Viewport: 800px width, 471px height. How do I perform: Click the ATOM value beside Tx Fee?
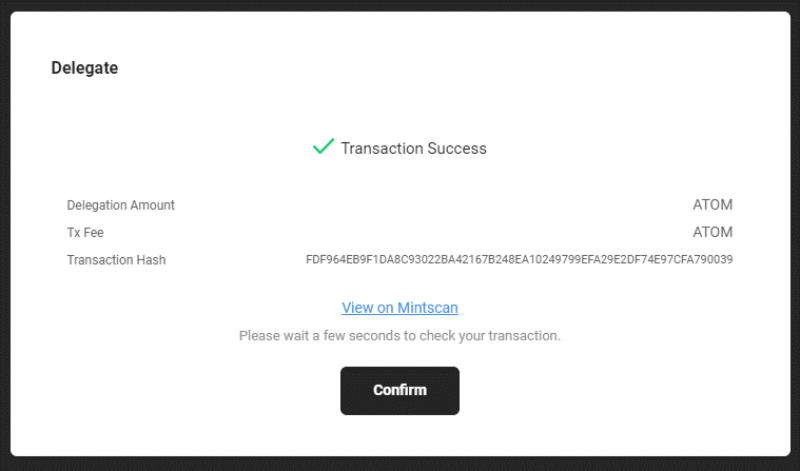712,232
